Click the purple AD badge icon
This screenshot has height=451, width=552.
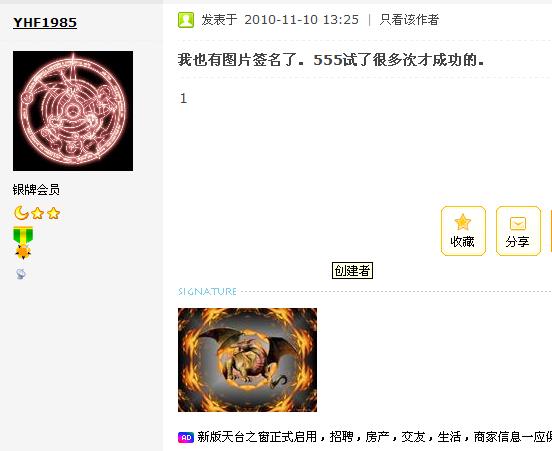pos(186,437)
